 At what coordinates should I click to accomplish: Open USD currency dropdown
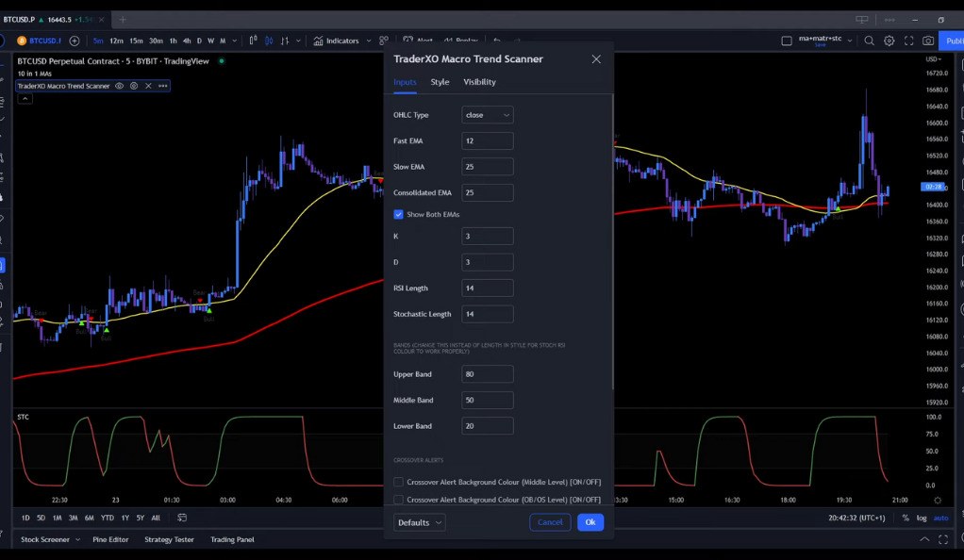[x=933, y=59]
